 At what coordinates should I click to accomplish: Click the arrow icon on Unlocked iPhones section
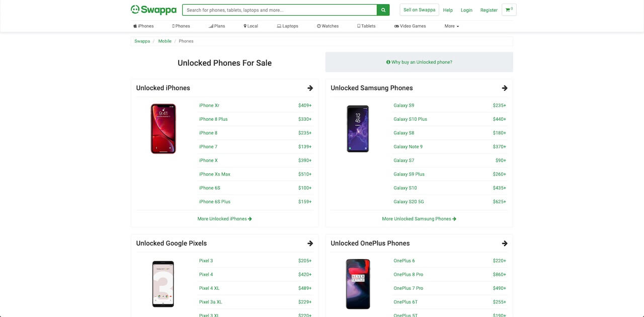(310, 88)
